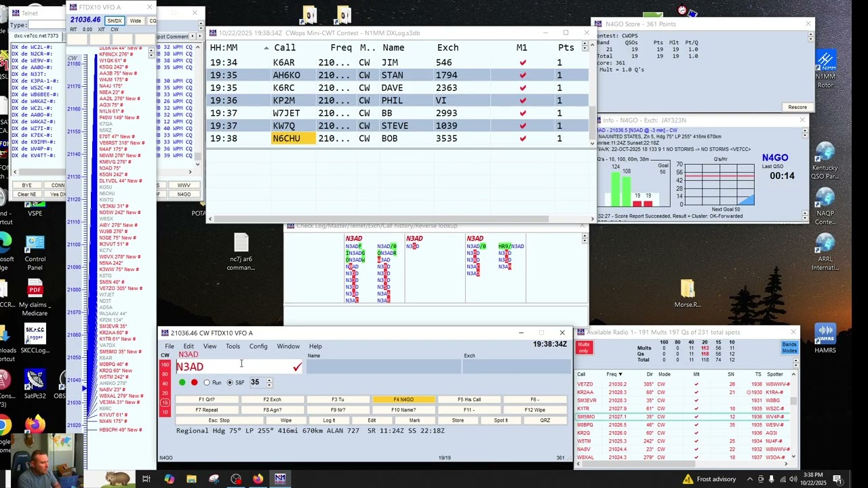
Task: Click the Esc: Stop button
Action: coord(219,420)
